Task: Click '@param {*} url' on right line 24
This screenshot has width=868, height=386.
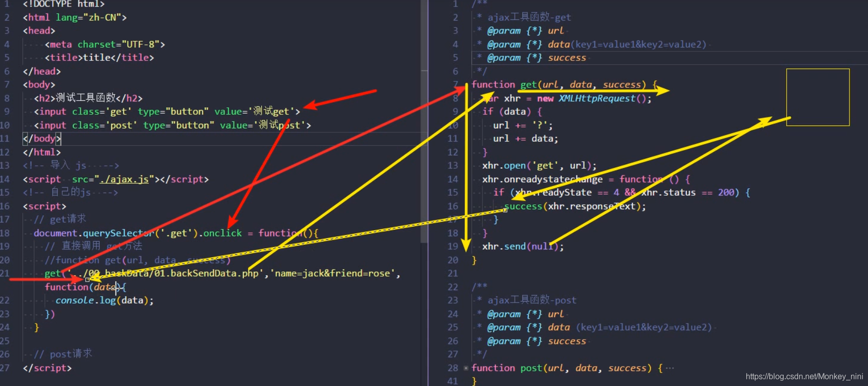Action: click(525, 314)
